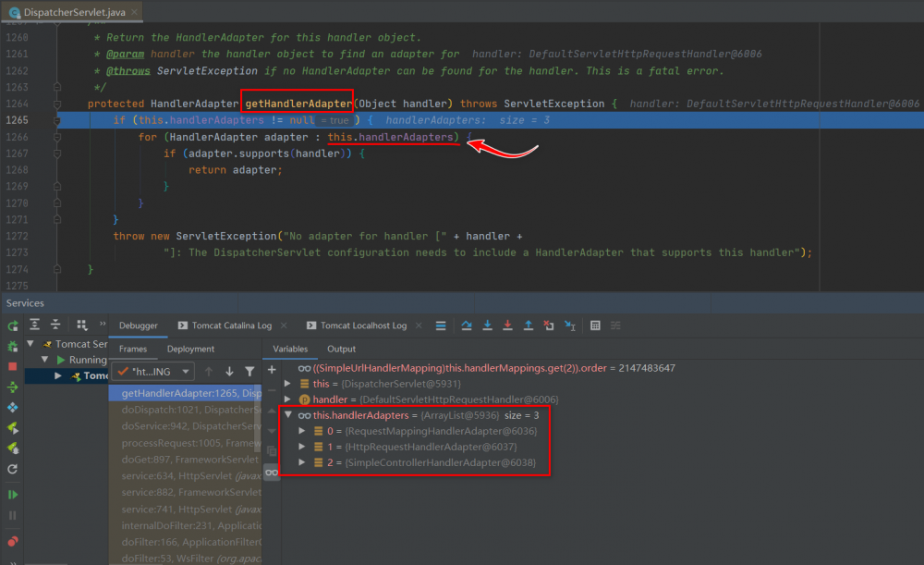The height and width of the screenshot is (565, 924).
Task: Click the red Force Step Into icon
Action: (507, 325)
